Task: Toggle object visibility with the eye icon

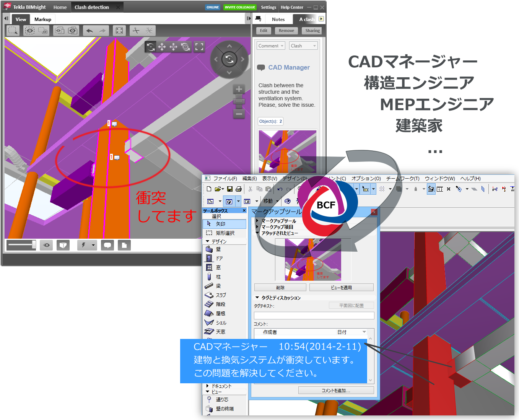Action: click(x=46, y=245)
